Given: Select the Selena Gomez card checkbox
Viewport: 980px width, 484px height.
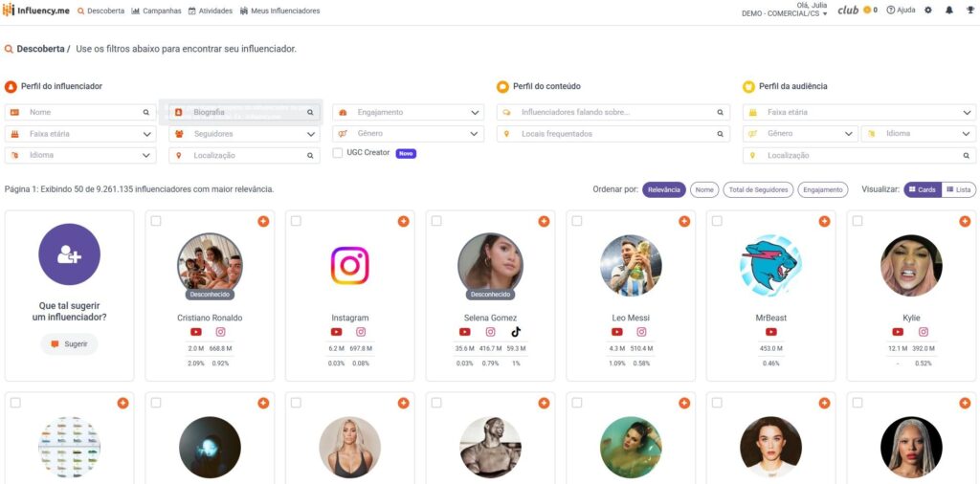Looking at the screenshot, I should (x=436, y=220).
